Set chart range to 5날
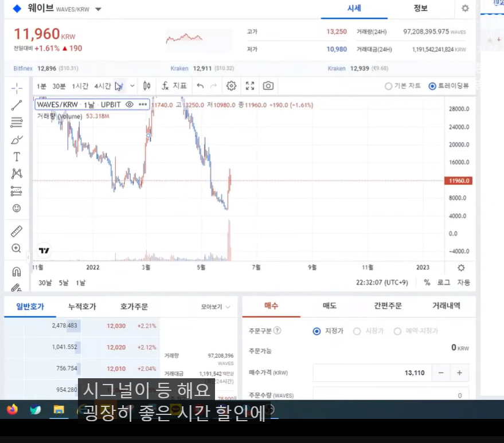Viewport: 504px width, 443px height. 64,283
